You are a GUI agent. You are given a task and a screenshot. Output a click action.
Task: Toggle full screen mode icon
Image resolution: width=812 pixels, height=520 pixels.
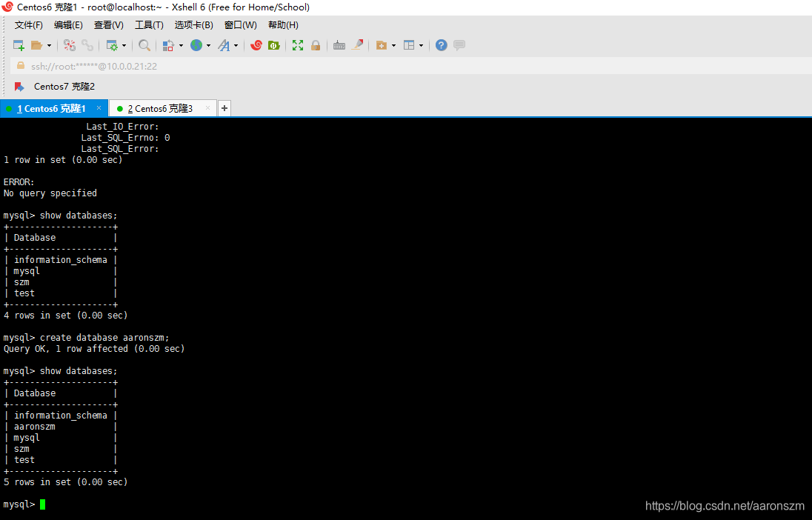point(298,46)
